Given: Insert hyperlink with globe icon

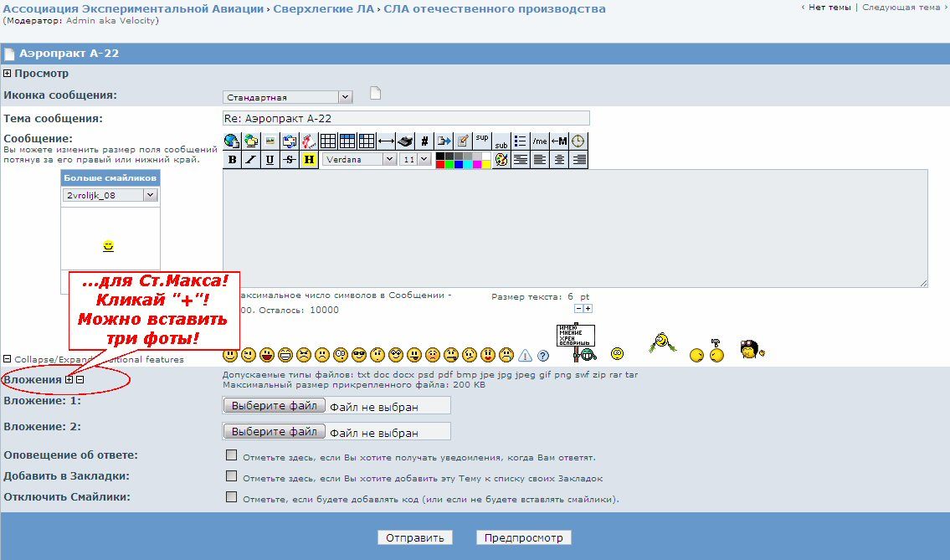Looking at the screenshot, I should click(232, 141).
